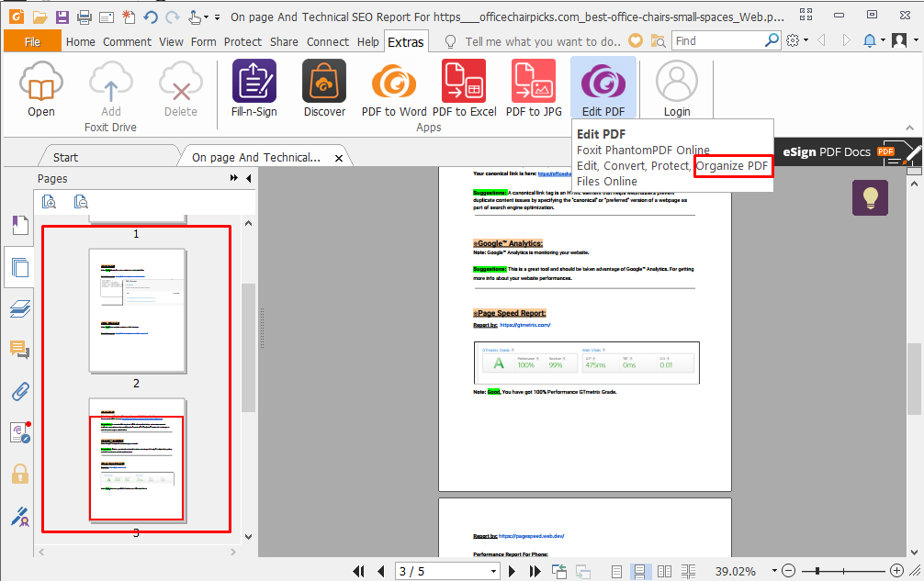This screenshot has width=924, height=581.
Task: Open the layers panel in sidebar
Action: click(20, 308)
